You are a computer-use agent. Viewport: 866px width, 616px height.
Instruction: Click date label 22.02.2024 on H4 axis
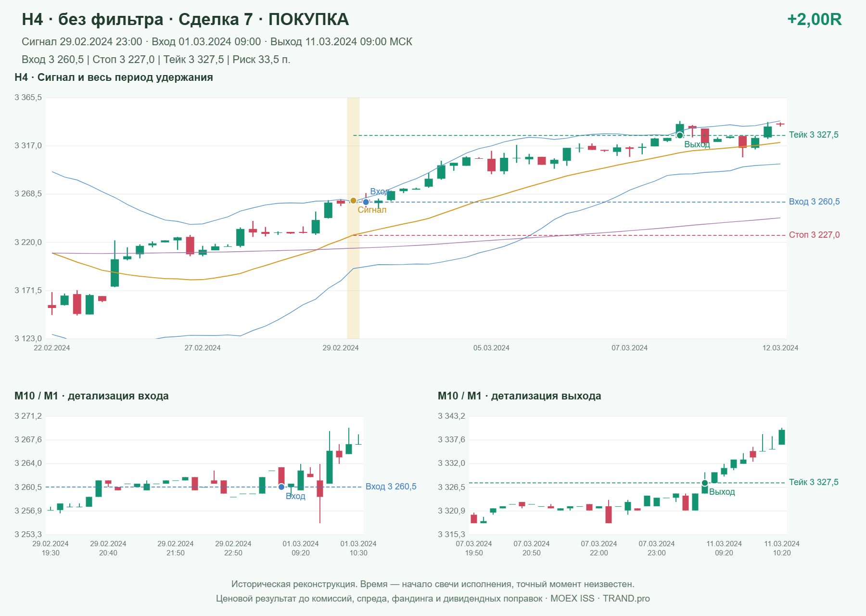point(52,348)
